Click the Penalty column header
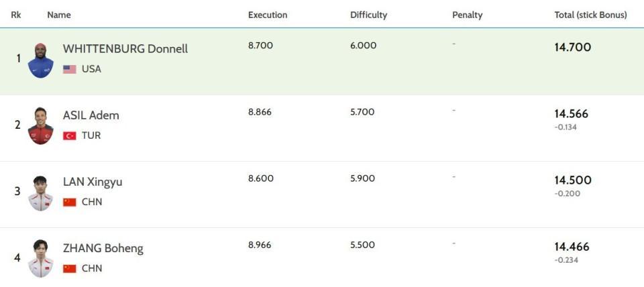 tap(467, 15)
